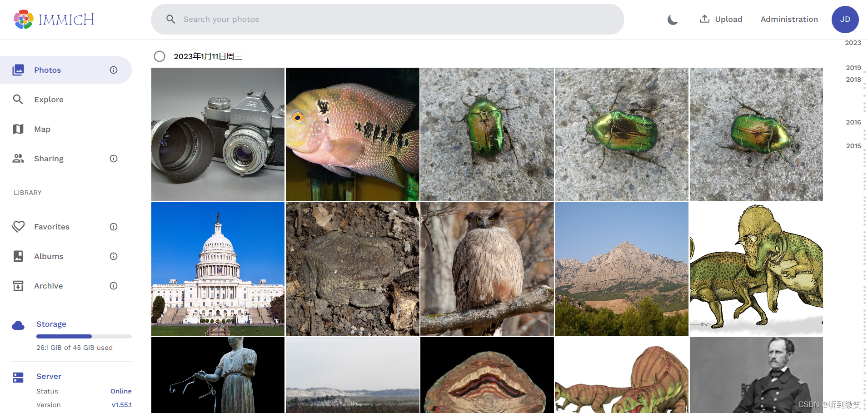The image size is (868, 413).
Task: Open the striped orange dinosaur illustration
Action: pyautogui.click(x=621, y=375)
